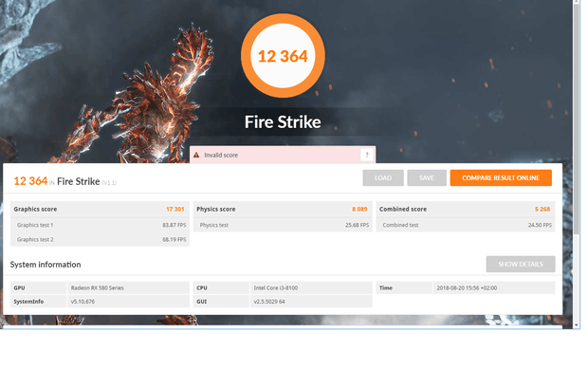The image size is (588, 371).
Task: Open the question mark help on Invalid score
Action: [x=367, y=155]
